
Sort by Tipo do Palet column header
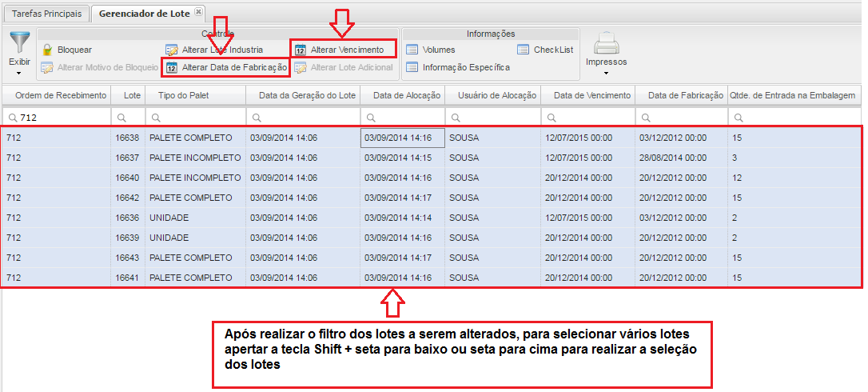[x=195, y=95]
